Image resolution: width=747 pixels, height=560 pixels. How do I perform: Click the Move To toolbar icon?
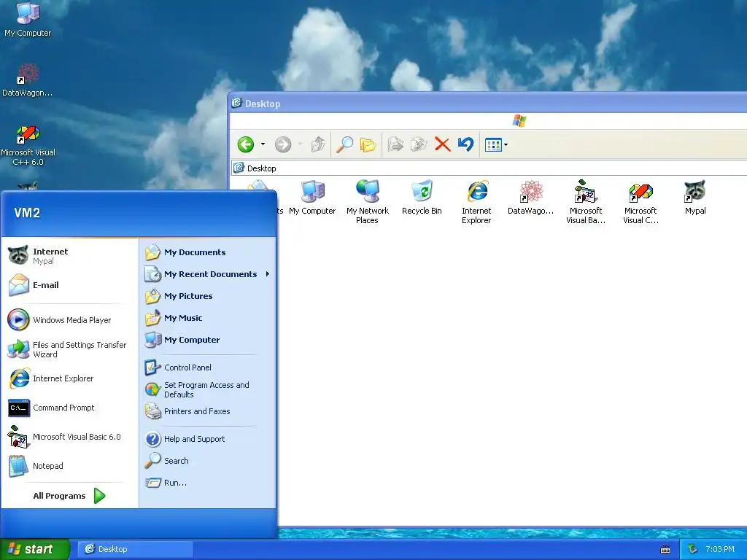click(395, 144)
